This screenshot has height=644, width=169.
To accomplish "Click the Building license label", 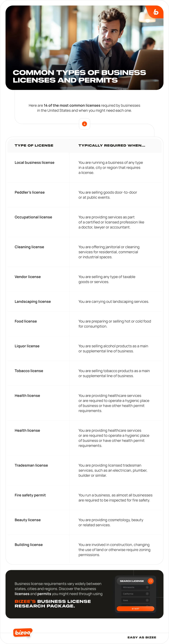I will point(29,544).
